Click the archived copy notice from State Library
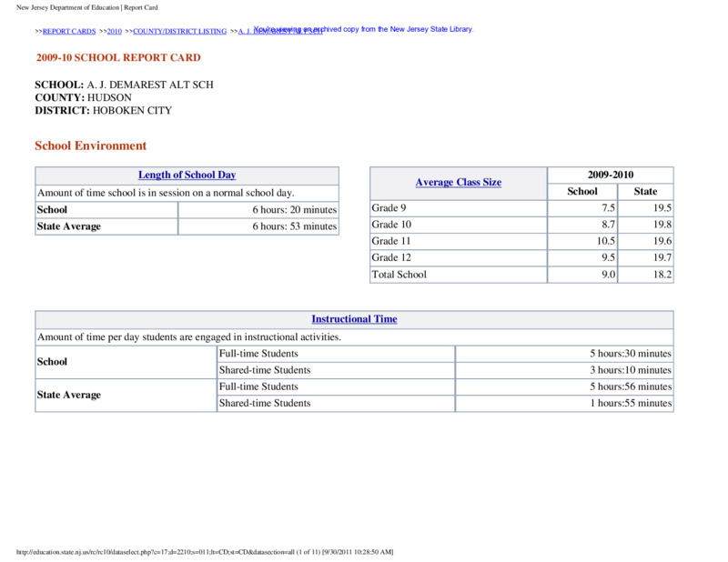 tap(363, 29)
